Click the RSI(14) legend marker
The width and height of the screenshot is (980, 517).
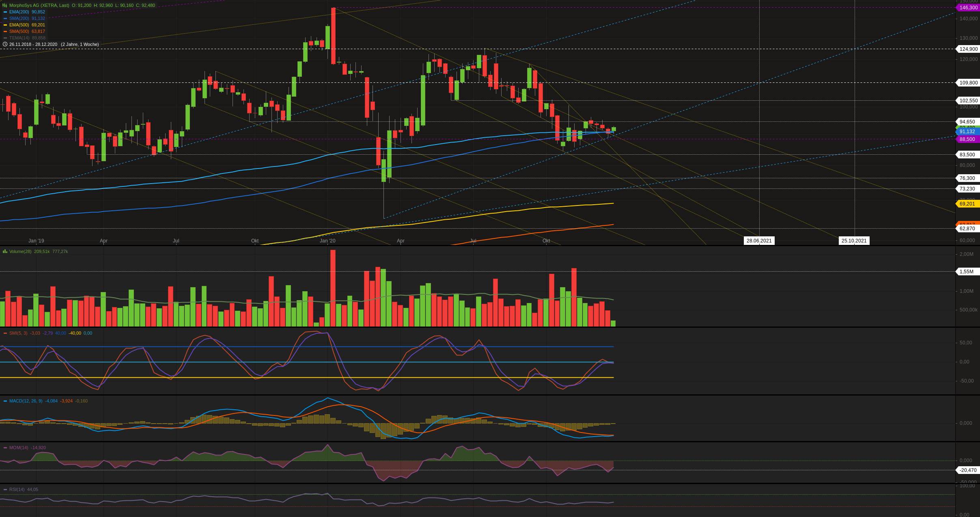tap(5, 490)
